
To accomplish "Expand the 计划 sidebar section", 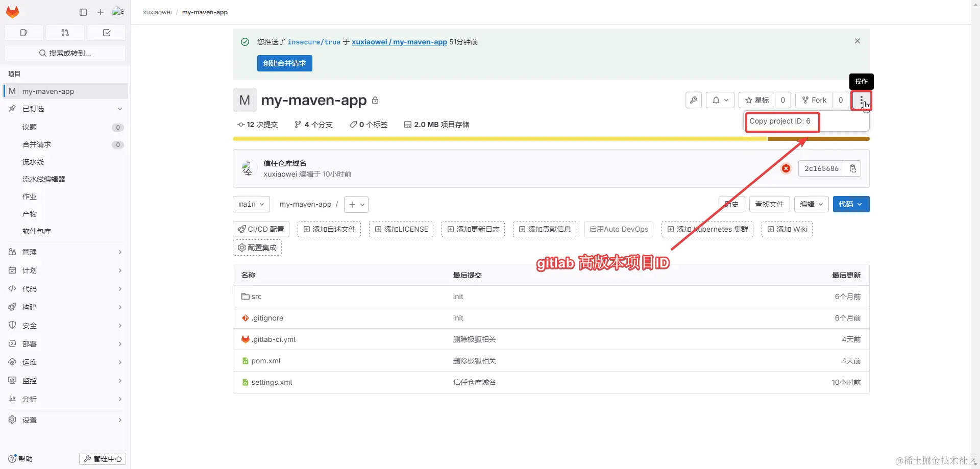I will point(65,270).
